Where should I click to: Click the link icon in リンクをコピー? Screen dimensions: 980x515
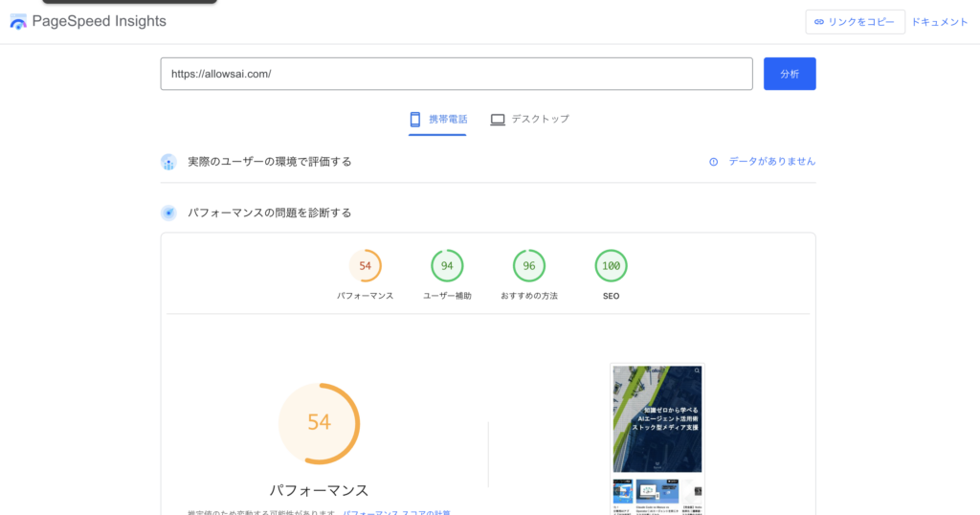[x=819, y=22]
